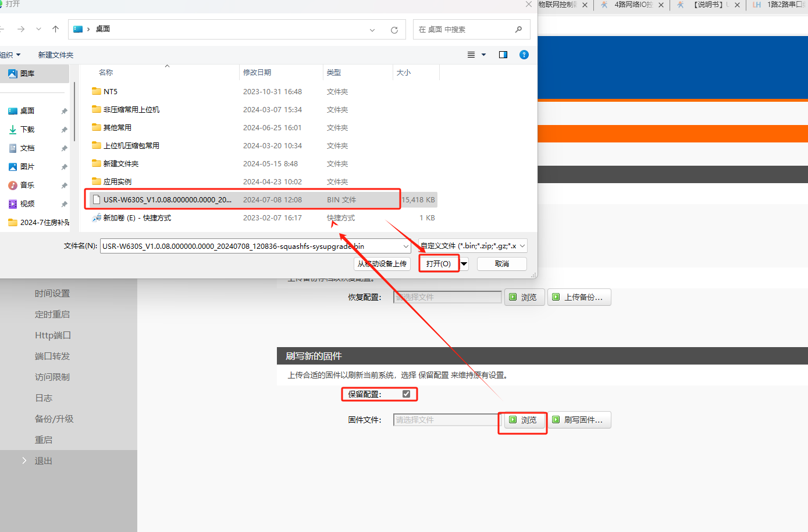Toggle the 保留配置 checkbox

point(406,394)
